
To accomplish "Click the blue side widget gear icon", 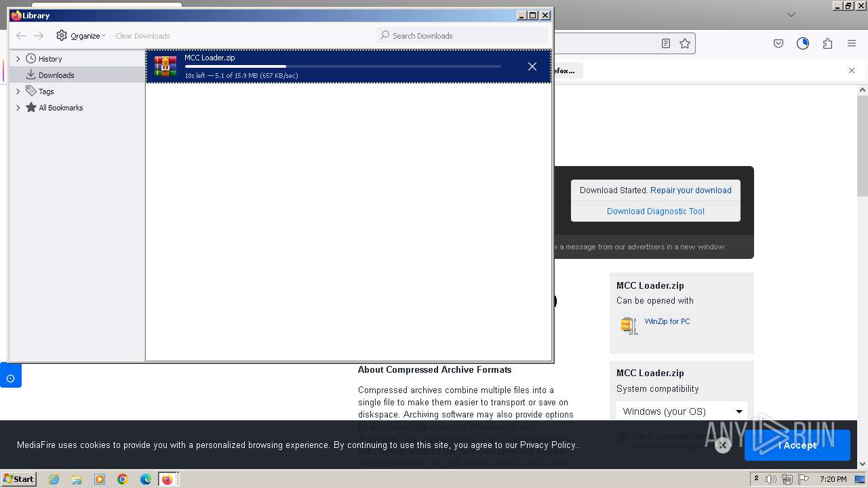I will 10,378.
